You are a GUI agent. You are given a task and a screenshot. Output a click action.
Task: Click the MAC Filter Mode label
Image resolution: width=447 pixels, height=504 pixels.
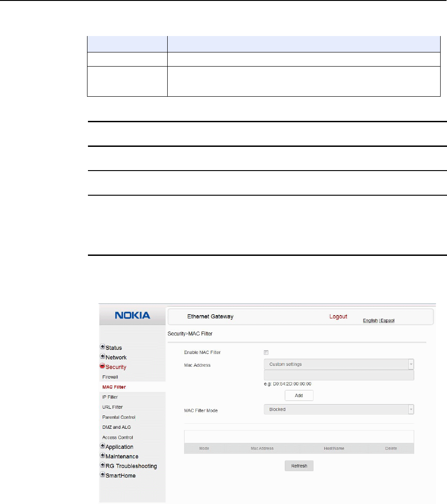pos(201,410)
